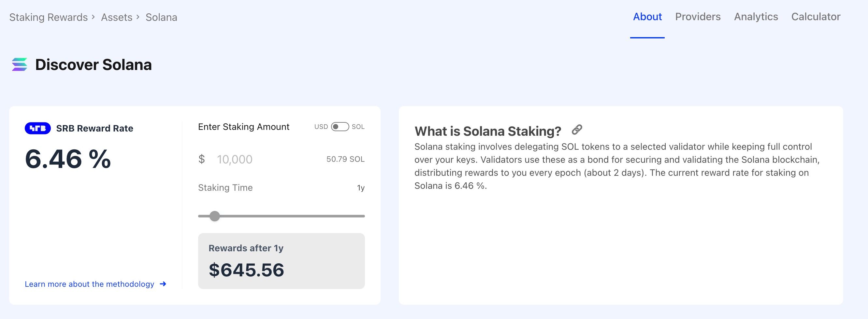Click the Solana logo beside Discover Solana

point(20,64)
